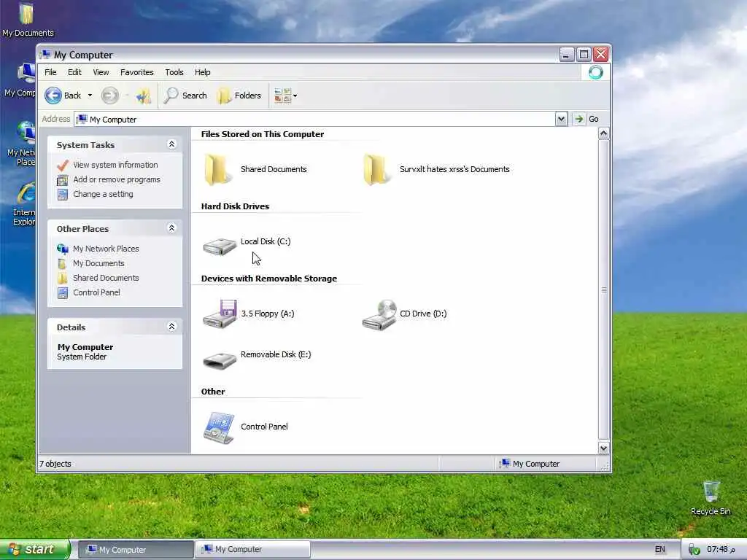Open My Network Places link
Viewport: 747px width, 560px height.
coord(106,249)
